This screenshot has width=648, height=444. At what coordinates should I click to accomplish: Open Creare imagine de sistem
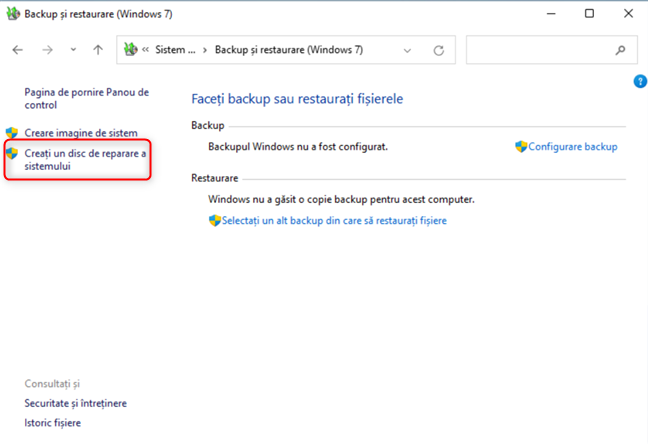(81, 133)
